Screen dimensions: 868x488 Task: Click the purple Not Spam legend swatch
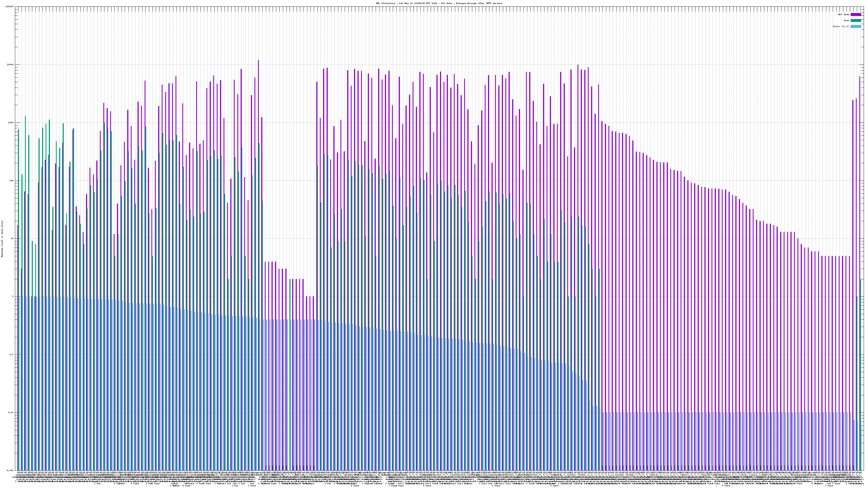(856, 14)
